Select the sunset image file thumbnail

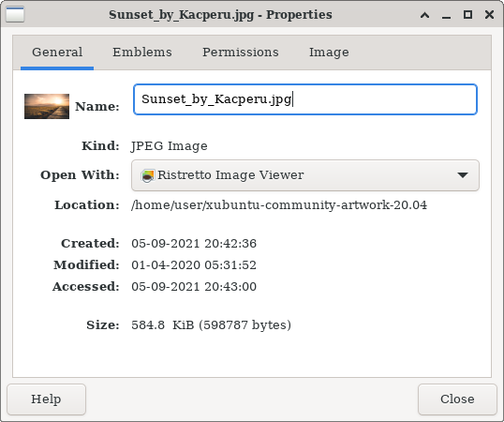tap(47, 106)
